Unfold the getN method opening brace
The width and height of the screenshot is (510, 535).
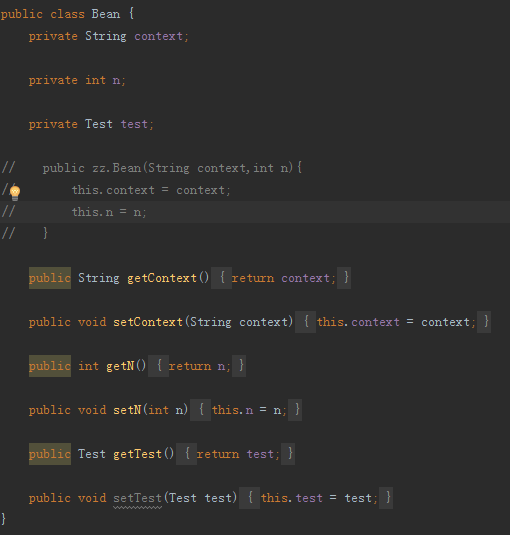pos(158,366)
